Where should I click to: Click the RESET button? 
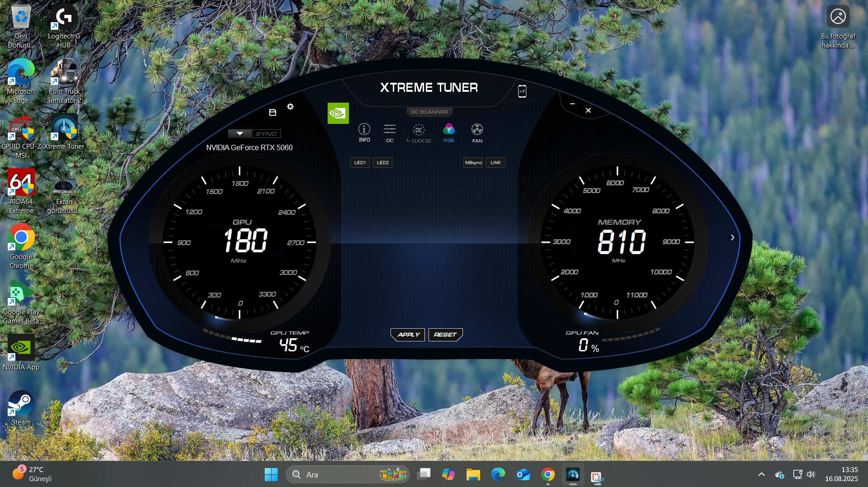pos(445,335)
